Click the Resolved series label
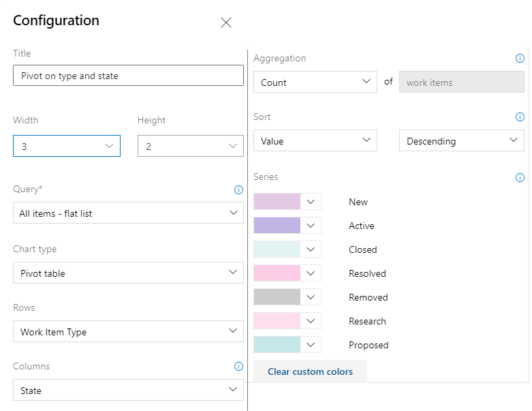This screenshot has height=411, width=532. tap(367, 273)
